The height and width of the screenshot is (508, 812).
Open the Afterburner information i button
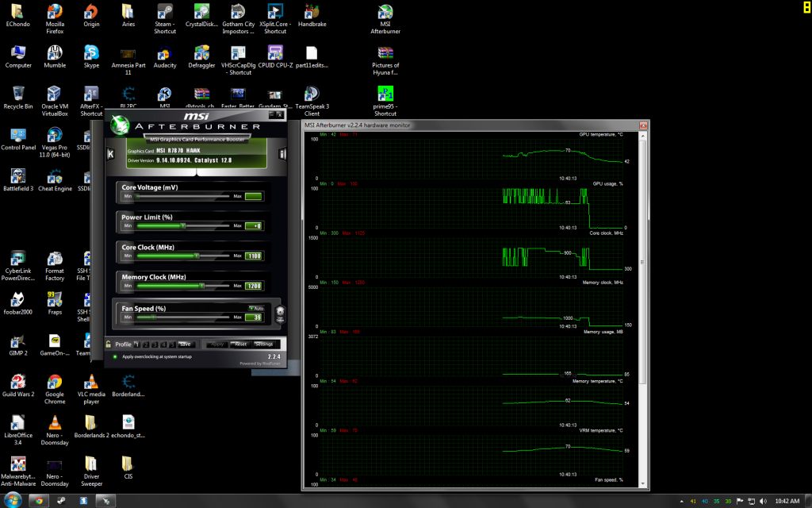pyautogui.click(x=283, y=154)
